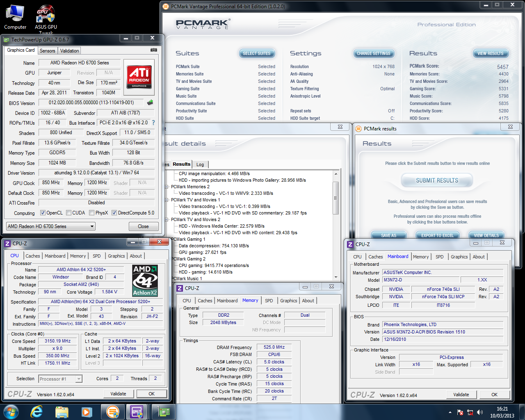Open Windows Media Player from the taskbar
Screen dimensions: 525x420
[86, 412]
